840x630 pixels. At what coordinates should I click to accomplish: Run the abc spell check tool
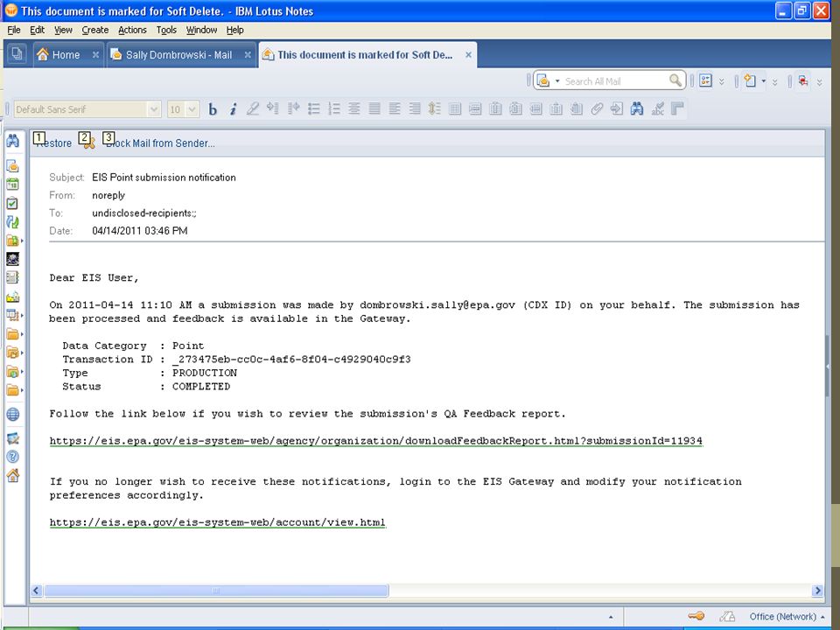point(657,109)
